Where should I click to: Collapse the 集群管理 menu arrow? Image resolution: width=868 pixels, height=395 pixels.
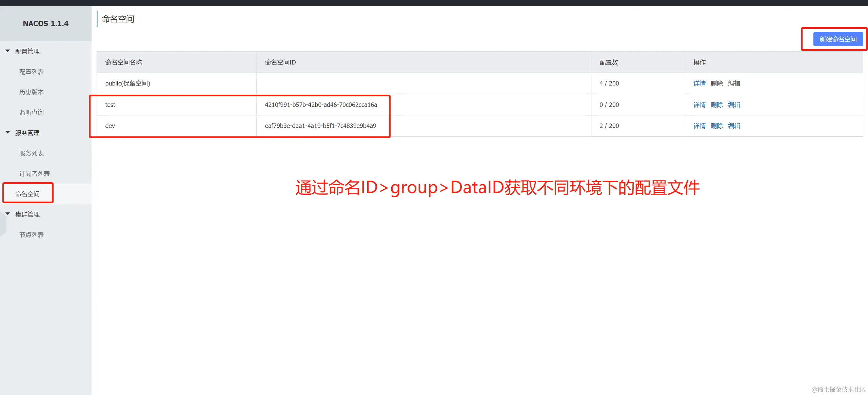(7, 214)
